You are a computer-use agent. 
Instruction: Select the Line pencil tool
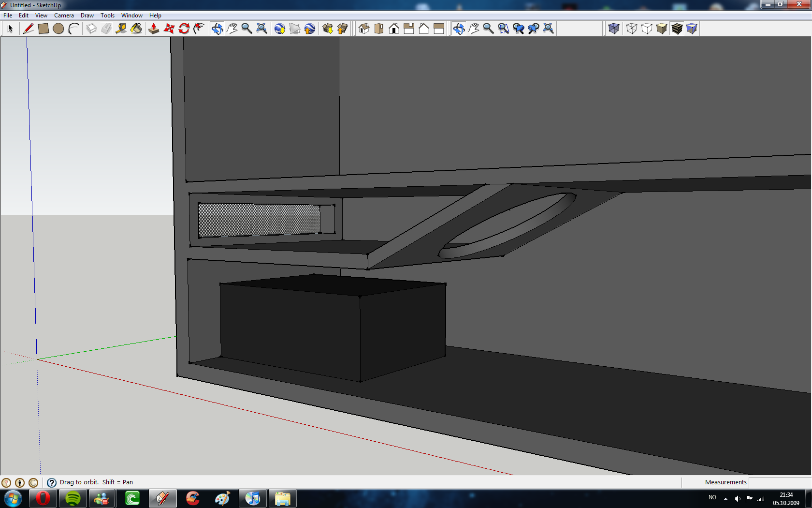pyautogui.click(x=29, y=29)
